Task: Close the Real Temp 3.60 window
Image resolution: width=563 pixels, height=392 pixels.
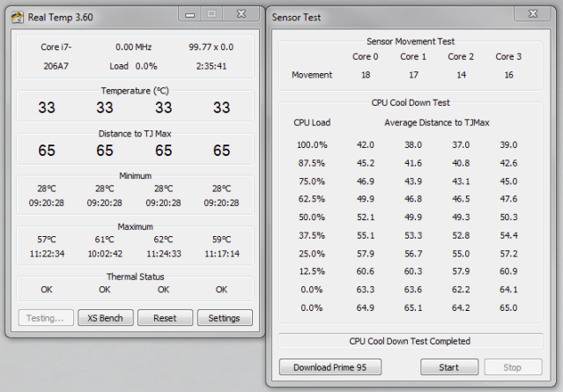Action: 241,13
